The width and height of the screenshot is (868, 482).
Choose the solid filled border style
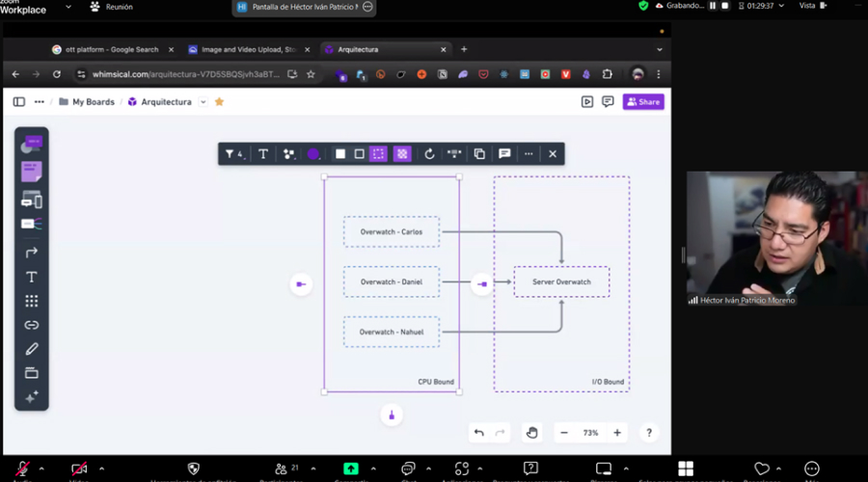pyautogui.click(x=340, y=154)
